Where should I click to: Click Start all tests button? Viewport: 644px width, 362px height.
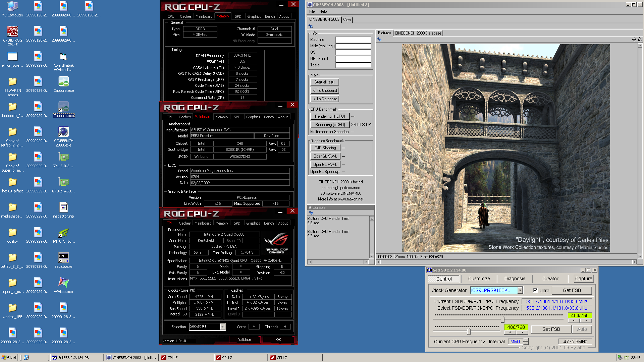(x=325, y=82)
